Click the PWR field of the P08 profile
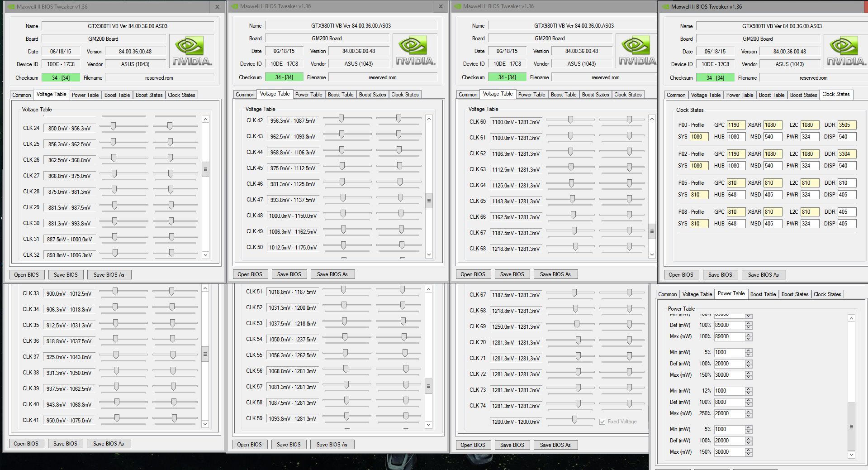The width and height of the screenshot is (868, 470). pos(810,224)
